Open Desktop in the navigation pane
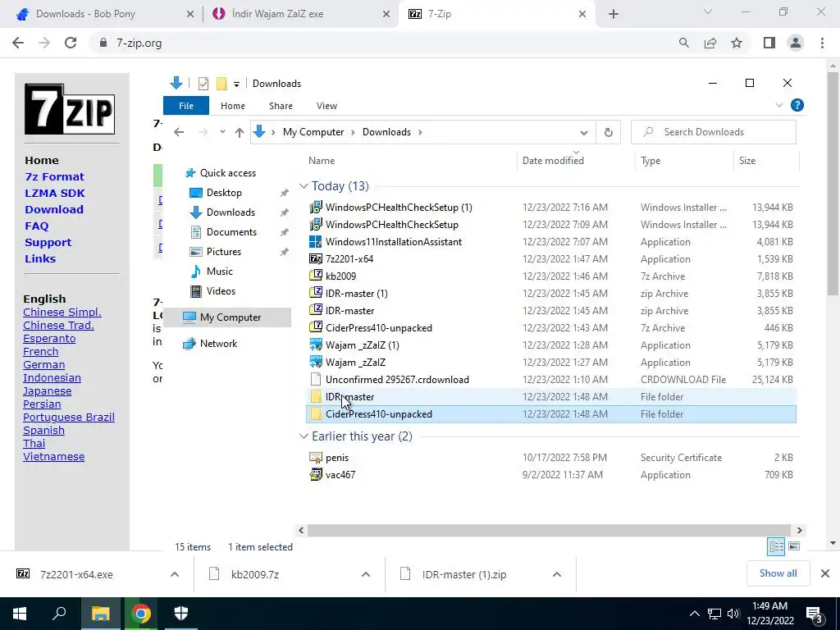Image resolution: width=840 pixels, height=630 pixels. tap(223, 192)
